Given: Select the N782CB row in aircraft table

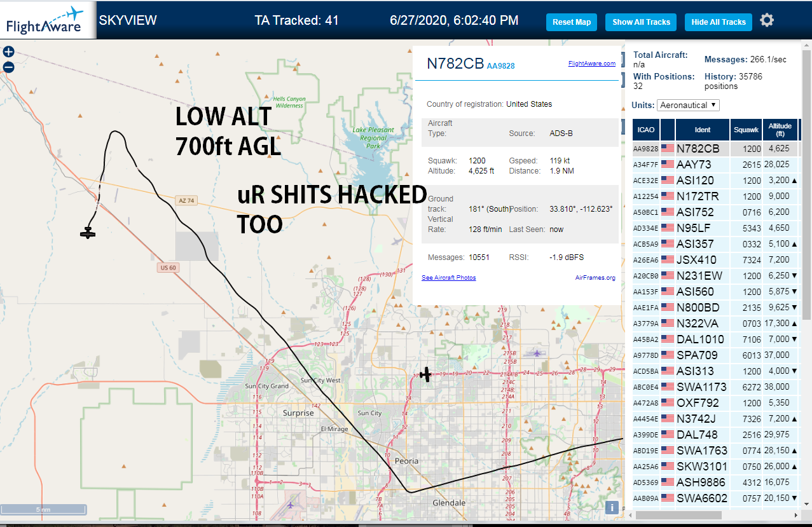Looking at the screenshot, I should tap(715, 149).
